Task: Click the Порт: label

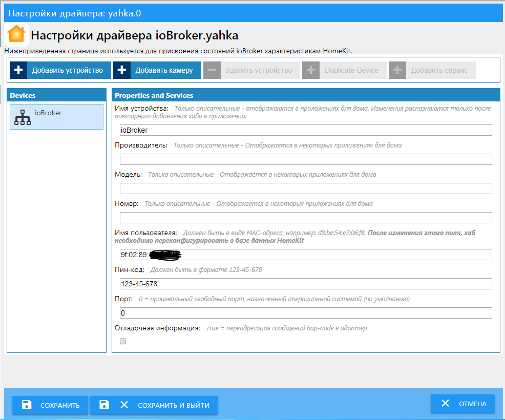Action: [x=123, y=299]
